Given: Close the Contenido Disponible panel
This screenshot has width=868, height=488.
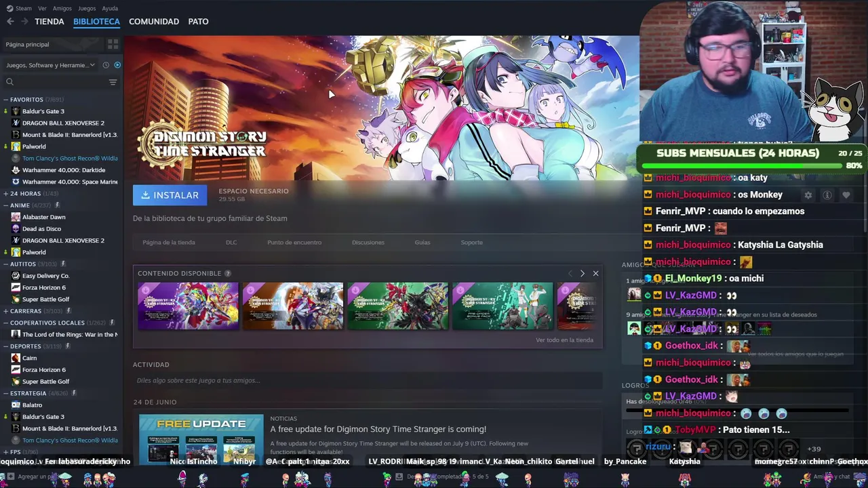Looking at the screenshot, I should (595, 273).
